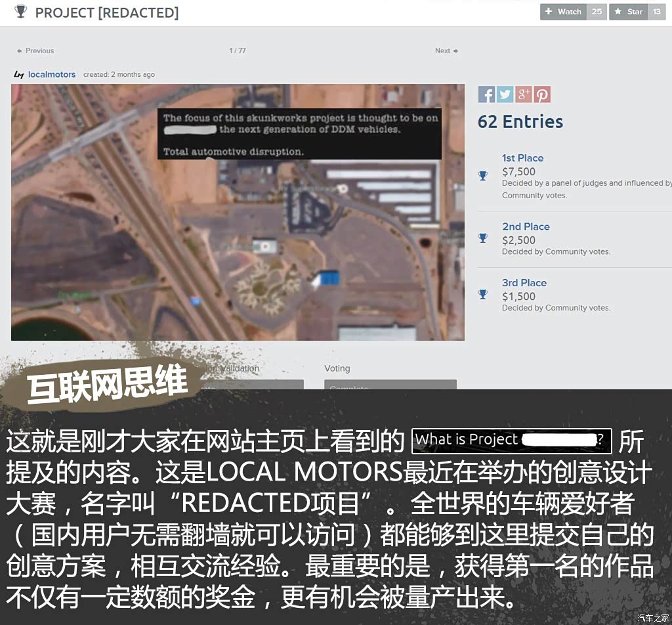Click the PROJECT [REDACTED] page title
The height and width of the screenshot is (625, 672).
107,13
